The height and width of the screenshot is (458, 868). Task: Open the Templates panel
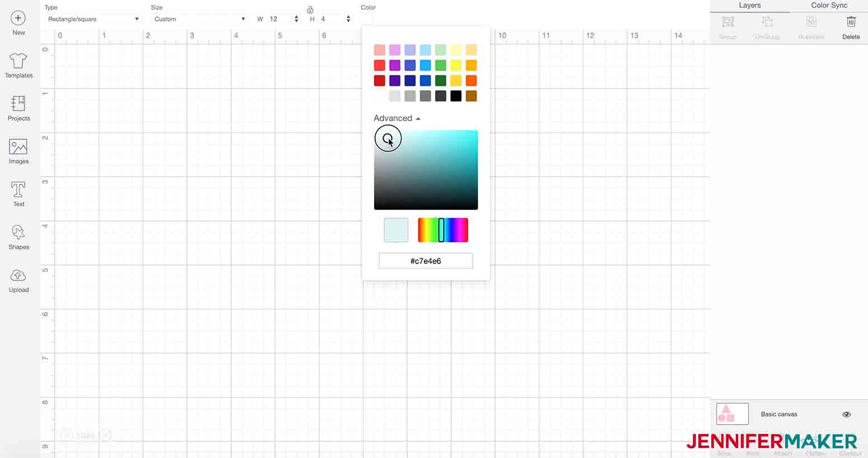(18, 61)
